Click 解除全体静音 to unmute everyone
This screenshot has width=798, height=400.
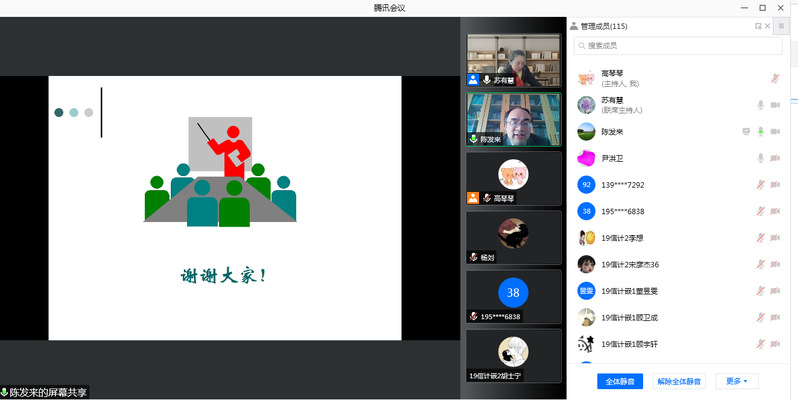pos(679,381)
